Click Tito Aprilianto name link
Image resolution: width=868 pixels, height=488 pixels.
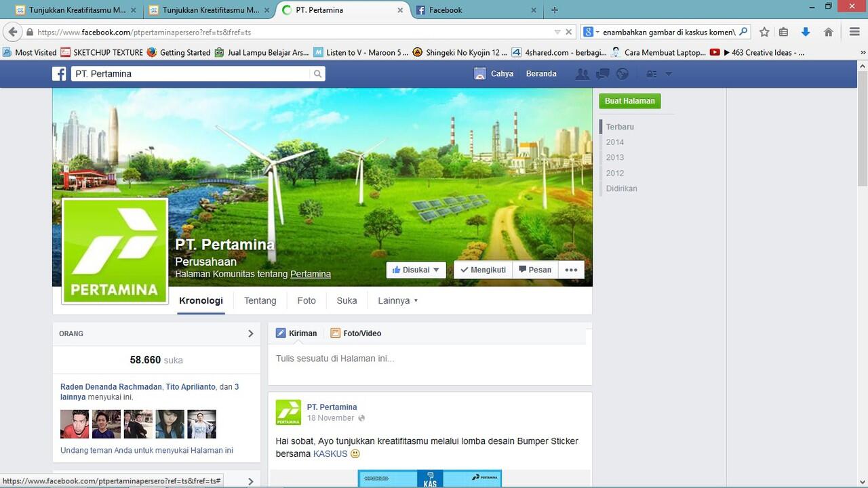[x=191, y=387]
